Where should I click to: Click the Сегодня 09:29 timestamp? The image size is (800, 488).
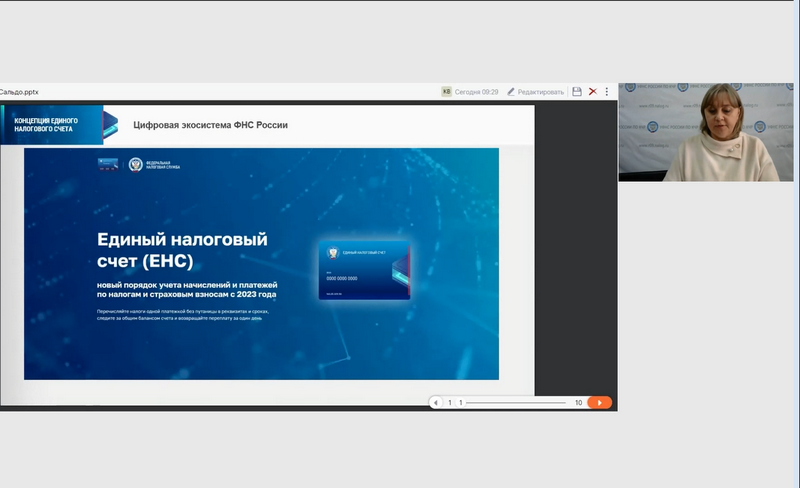(476, 92)
